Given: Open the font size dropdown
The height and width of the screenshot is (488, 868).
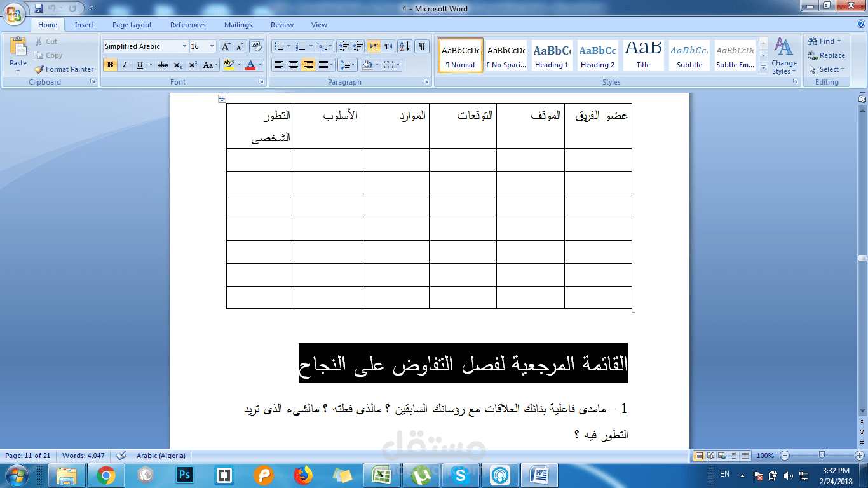Looking at the screenshot, I should (212, 46).
